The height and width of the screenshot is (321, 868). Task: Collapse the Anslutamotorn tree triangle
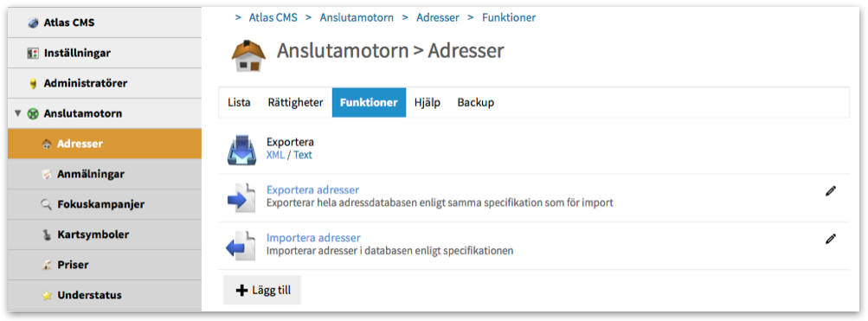[17, 113]
